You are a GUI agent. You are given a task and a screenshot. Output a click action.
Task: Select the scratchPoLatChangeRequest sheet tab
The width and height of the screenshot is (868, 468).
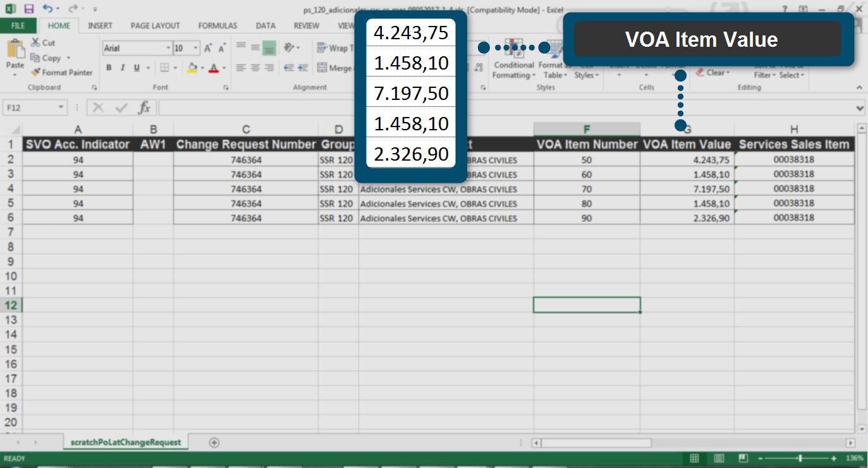126,443
